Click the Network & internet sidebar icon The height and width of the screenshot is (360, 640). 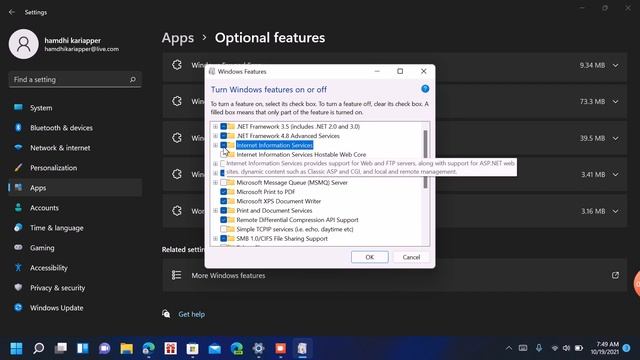pyautogui.click(x=18, y=148)
